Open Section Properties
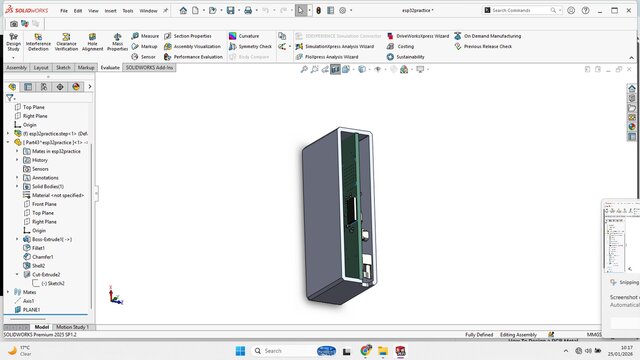Screen dimensions: 640x360 tap(188, 36)
